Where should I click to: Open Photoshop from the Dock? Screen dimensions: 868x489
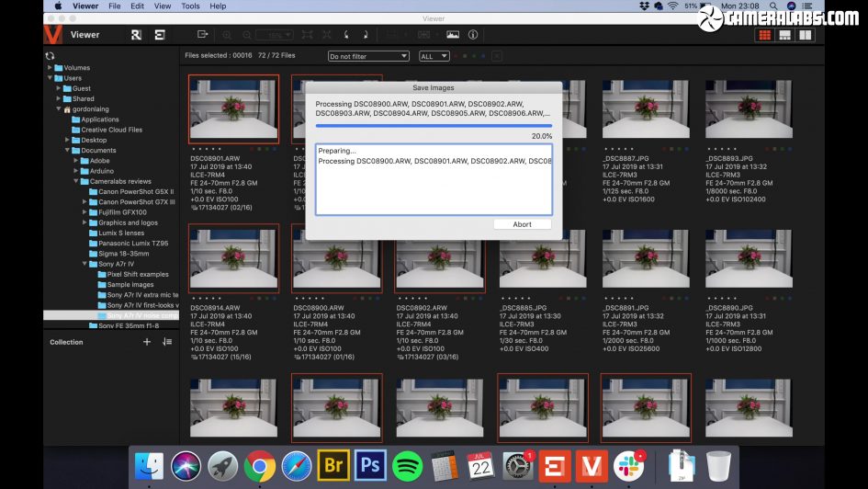(x=370, y=464)
